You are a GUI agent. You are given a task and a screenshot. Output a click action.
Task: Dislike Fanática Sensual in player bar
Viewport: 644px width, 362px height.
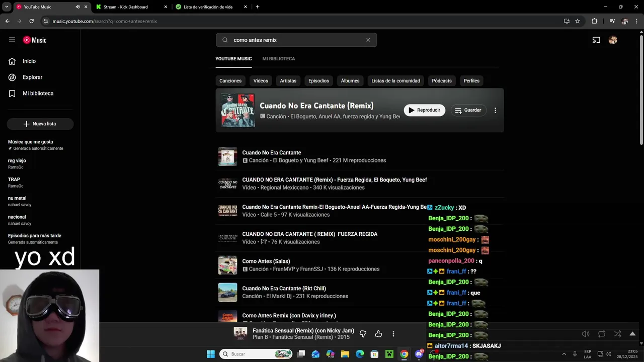point(363,334)
